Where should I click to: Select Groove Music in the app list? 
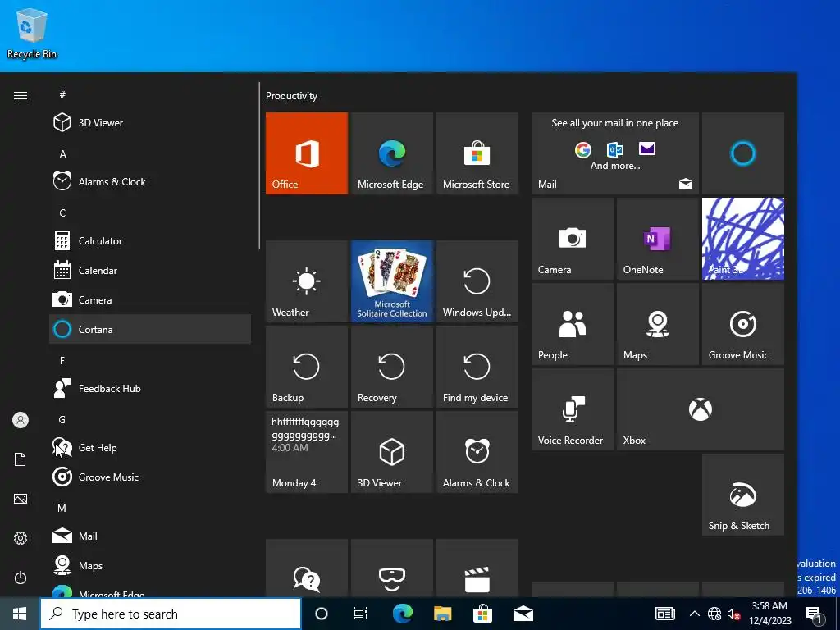(150, 477)
